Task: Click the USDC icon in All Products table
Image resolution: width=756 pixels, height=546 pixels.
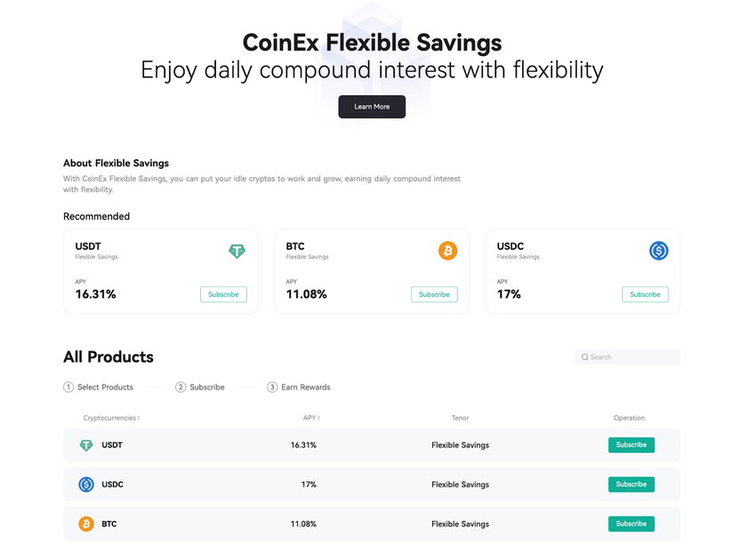Action: tap(86, 485)
